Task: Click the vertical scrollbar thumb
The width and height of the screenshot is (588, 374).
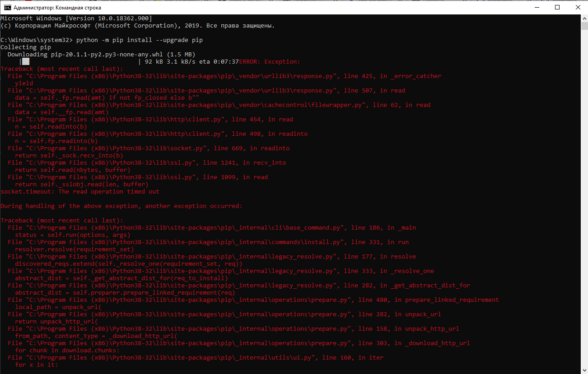Action: tap(584, 26)
